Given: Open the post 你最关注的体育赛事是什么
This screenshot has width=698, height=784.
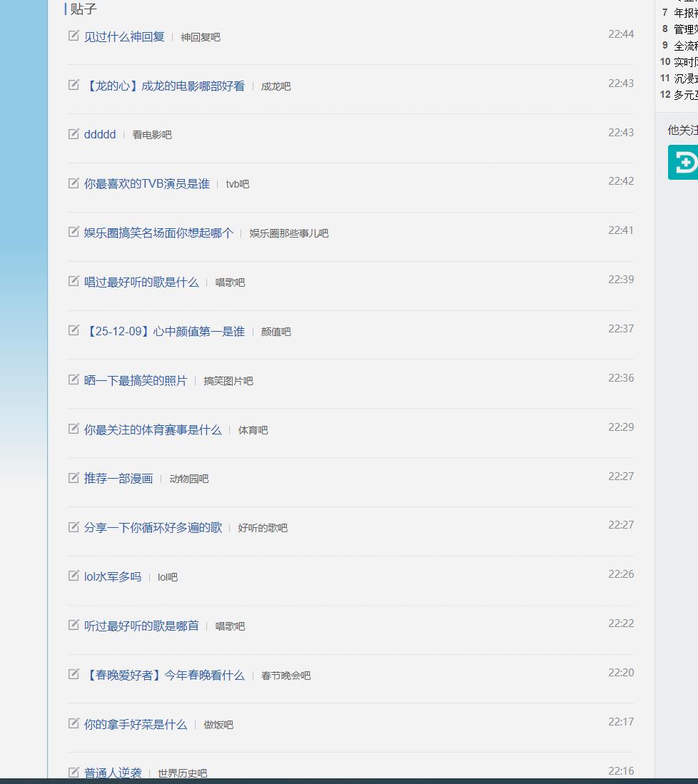Looking at the screenshot, I should pos(153,430).
